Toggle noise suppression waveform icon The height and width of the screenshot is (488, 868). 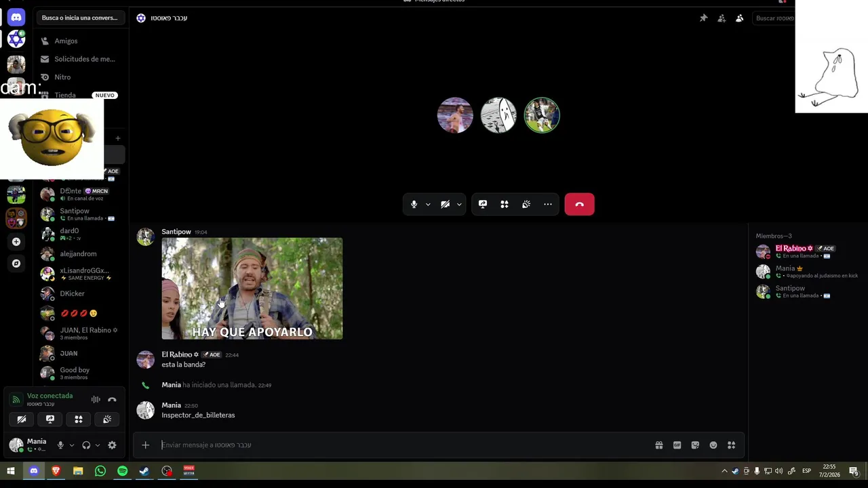point(96,400)
